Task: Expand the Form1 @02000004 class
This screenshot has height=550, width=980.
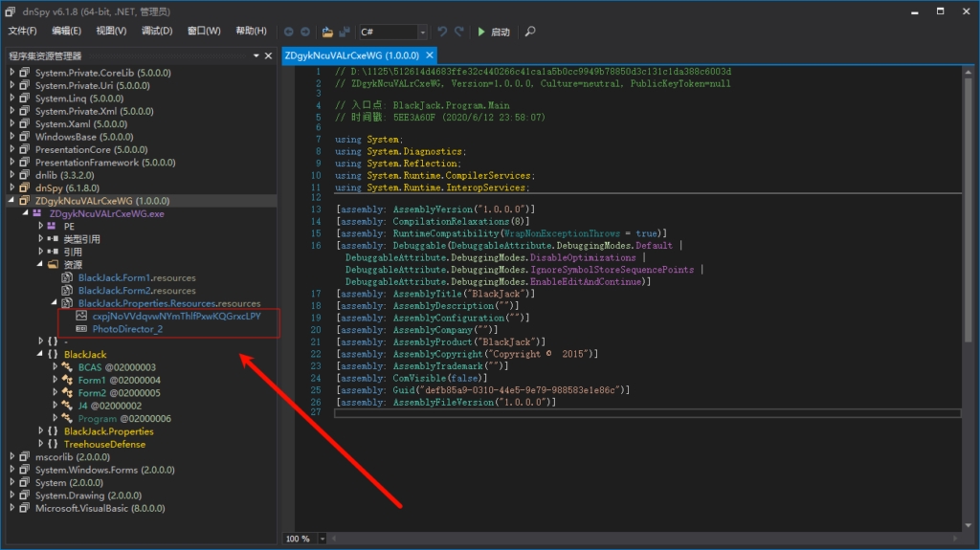Action: (x=55, y=380)
